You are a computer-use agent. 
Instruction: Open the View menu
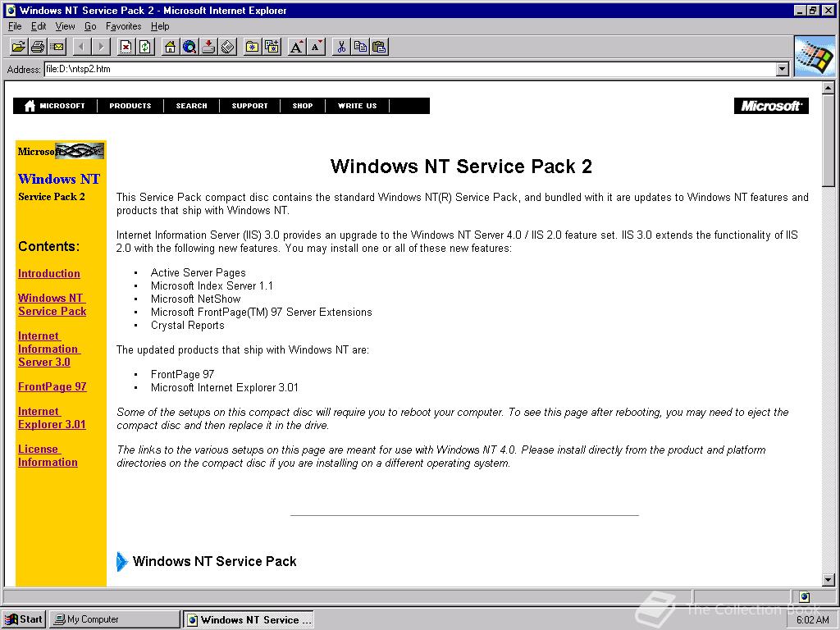coord(65,26)
